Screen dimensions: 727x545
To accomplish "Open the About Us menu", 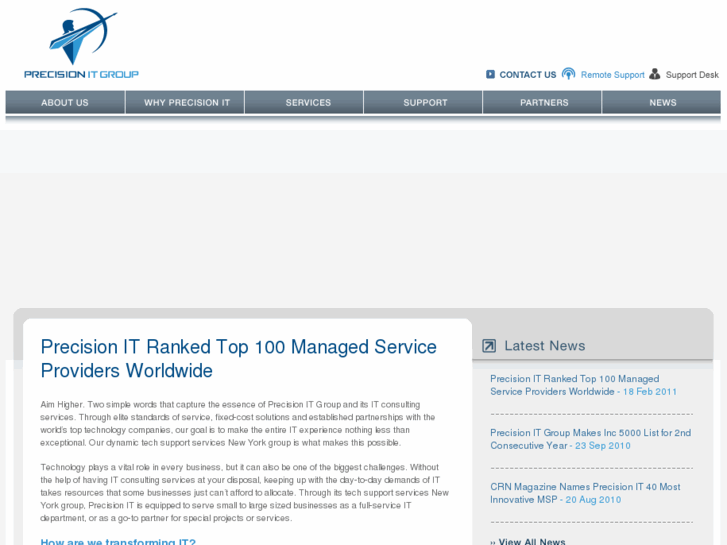I will [65, 103].
